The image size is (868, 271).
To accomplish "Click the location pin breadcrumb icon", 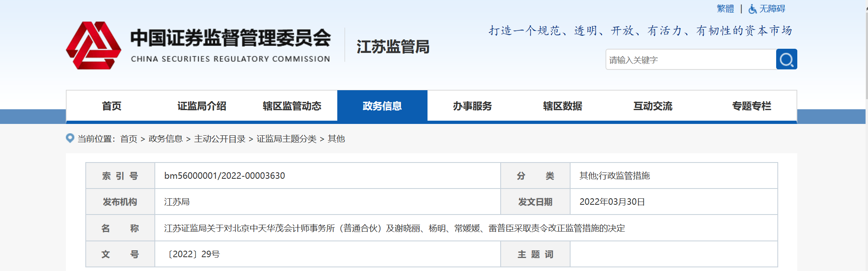I will coord(70,139).
